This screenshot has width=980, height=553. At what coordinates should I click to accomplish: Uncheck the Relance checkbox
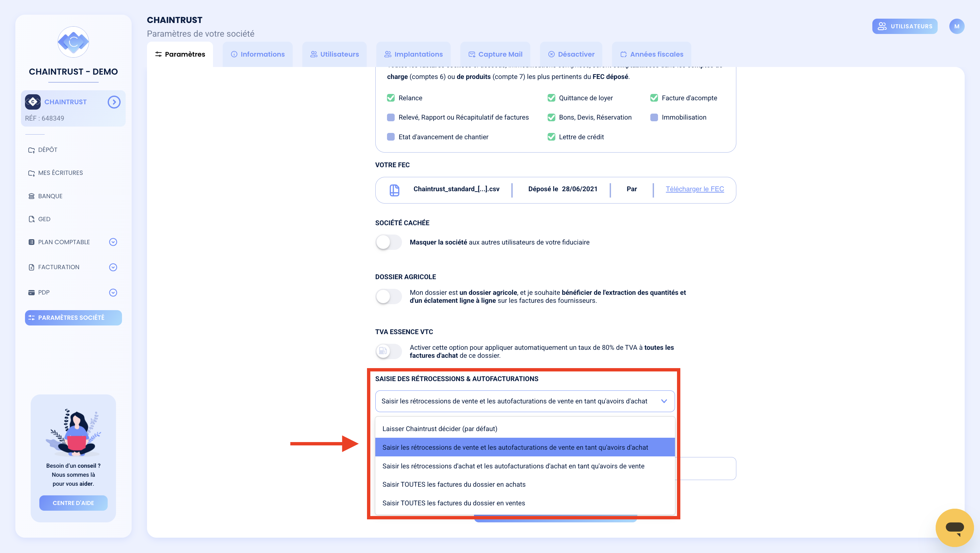tap(391, 98)
